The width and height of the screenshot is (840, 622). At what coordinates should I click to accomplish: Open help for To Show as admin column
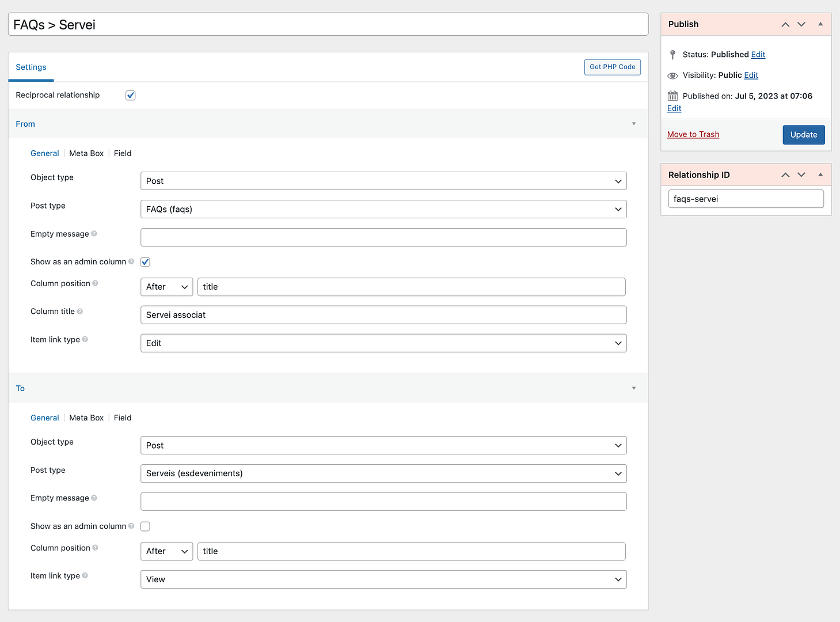(x=131, y=526)
